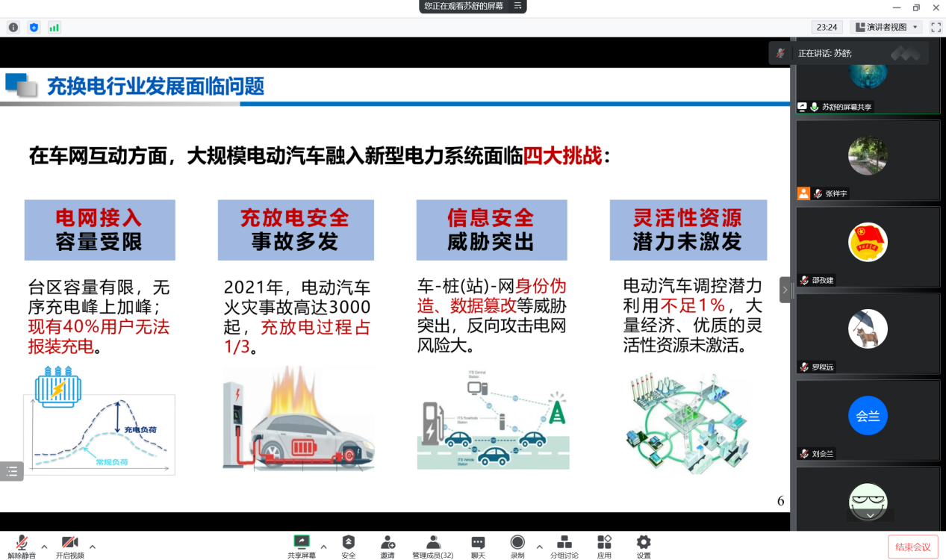Viewport: 946px width, 560px height.
Task: Click the orange host icon beside 张祥宇
Action: (803, 193)
